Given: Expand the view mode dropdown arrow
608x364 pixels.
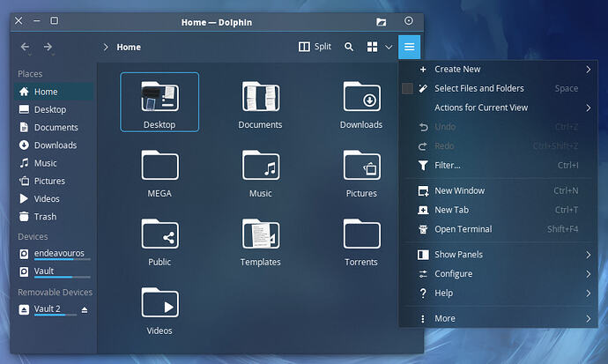Looking at the screenshot, I should tap(389, 47).
